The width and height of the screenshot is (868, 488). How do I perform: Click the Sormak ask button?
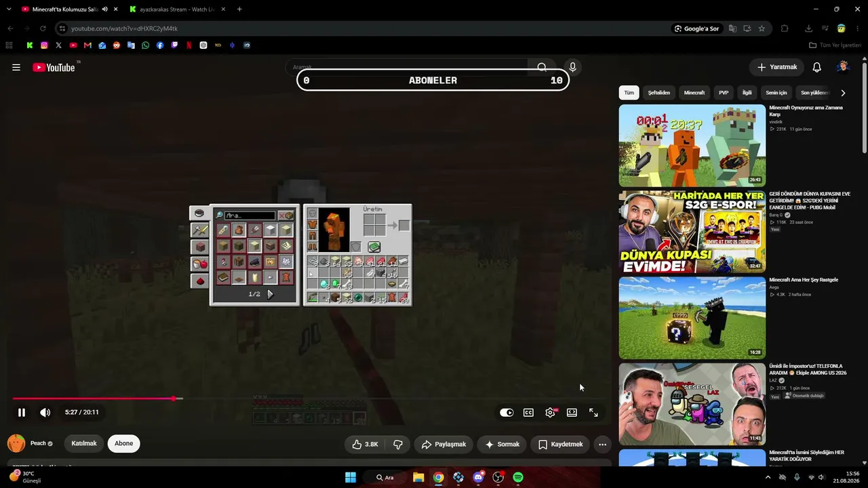[502, 445]
